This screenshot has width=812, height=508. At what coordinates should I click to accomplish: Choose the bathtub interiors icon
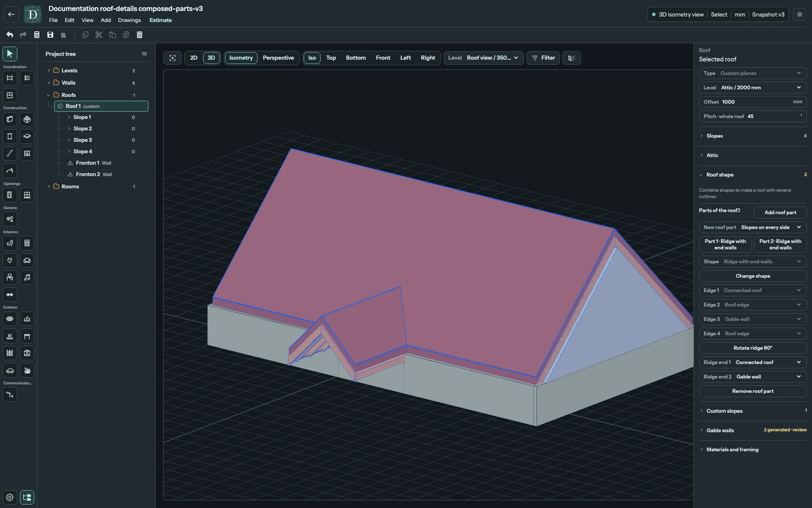10,243
